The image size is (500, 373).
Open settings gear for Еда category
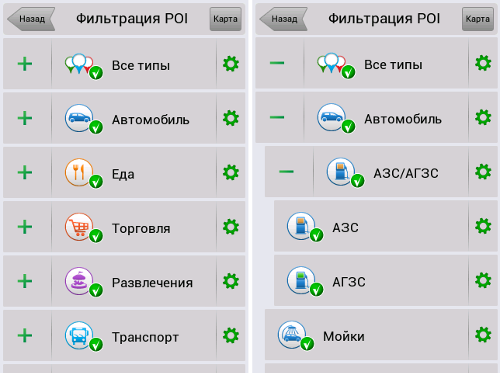(231, 172)
